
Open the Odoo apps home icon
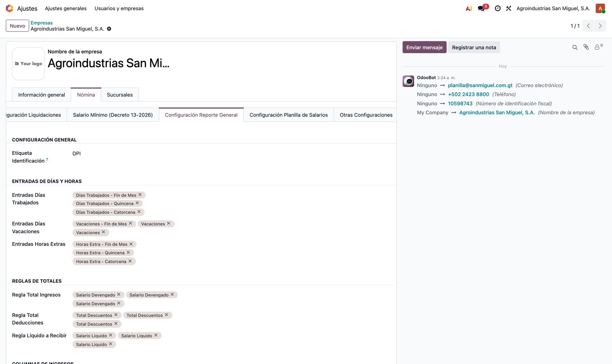pos(10,8)
